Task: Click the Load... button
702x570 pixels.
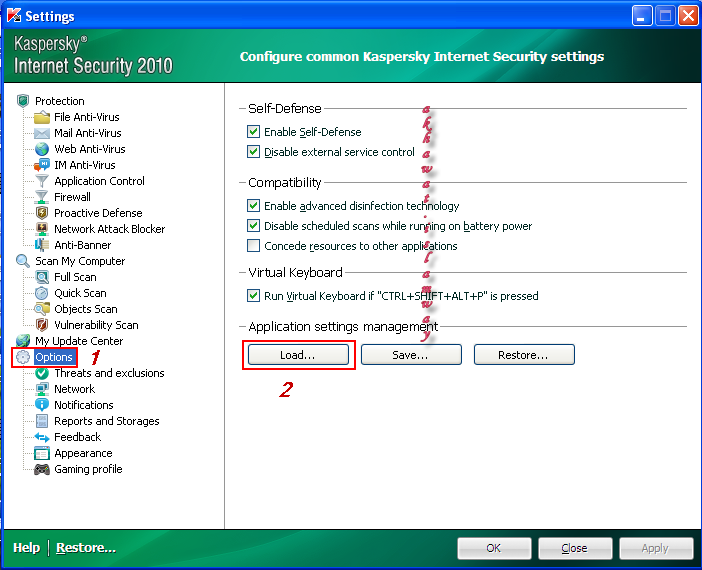Action: 298,355
